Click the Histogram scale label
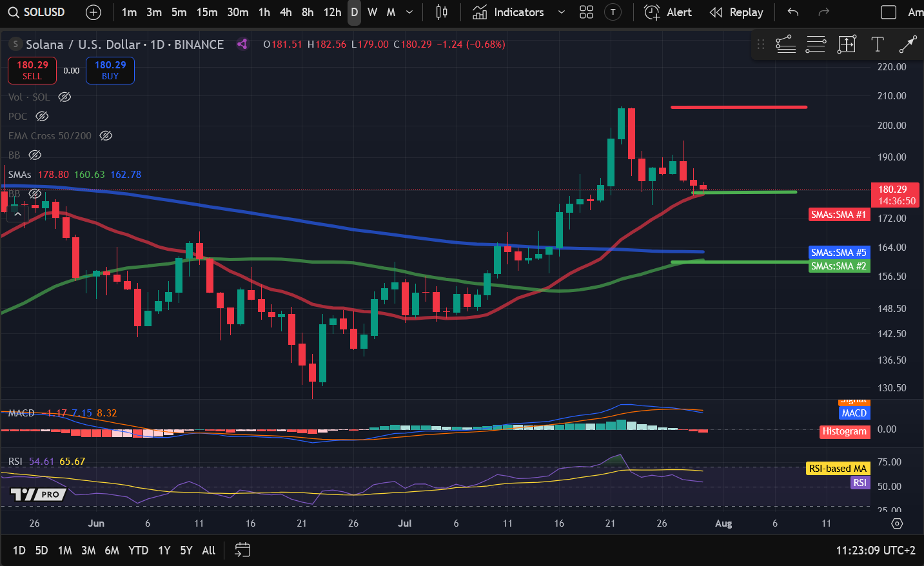 tap(844, 431)
